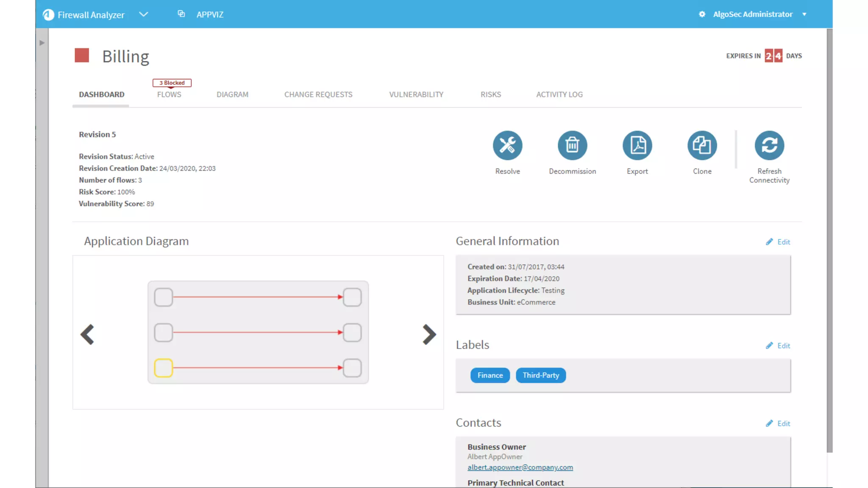868x488 pixels.
Task: Open the Vulnerability tab
Action: 416,94
